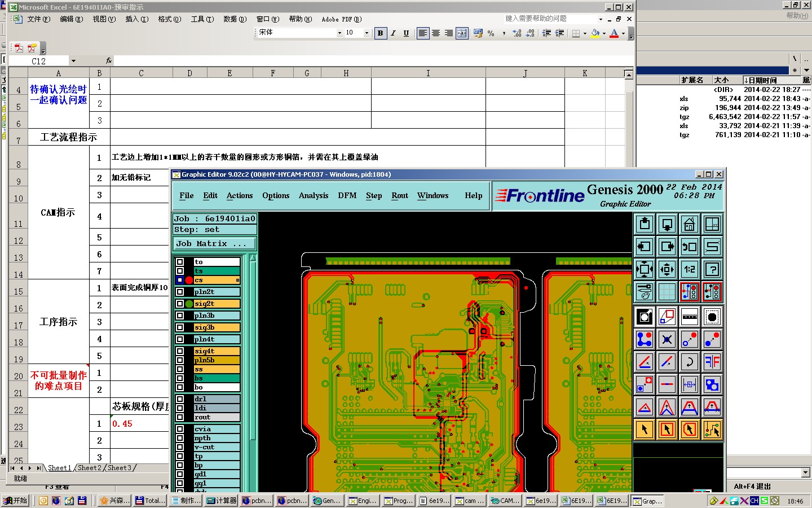Click the Job Matrix button
The width and height of the screenshot is (812, 508).
pyautogui.click(x=214, y=244)
